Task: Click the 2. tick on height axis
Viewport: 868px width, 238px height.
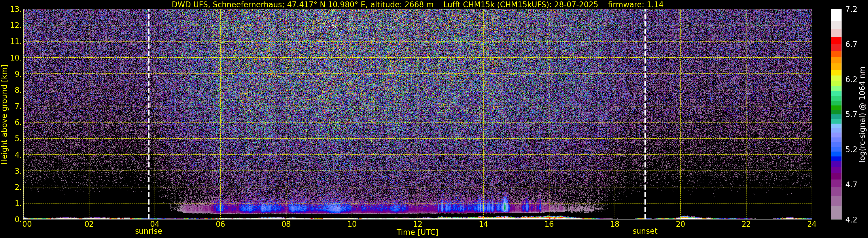Action: pos(18,188)
